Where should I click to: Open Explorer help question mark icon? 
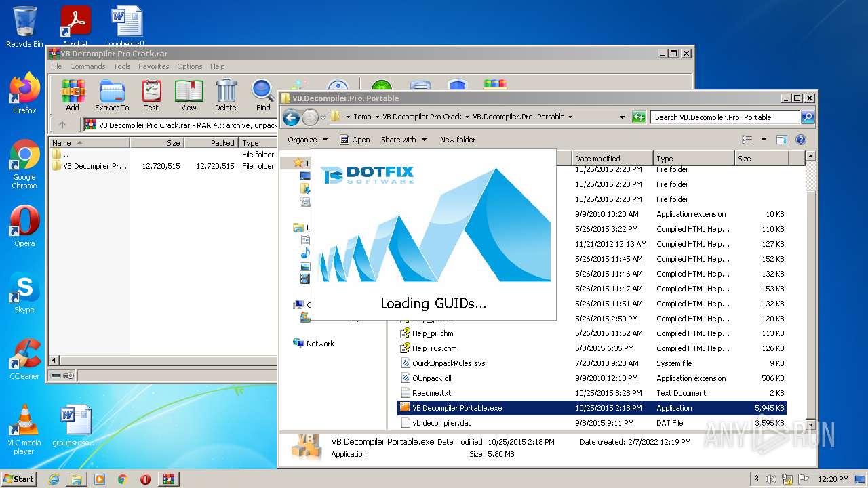point(800,140)
